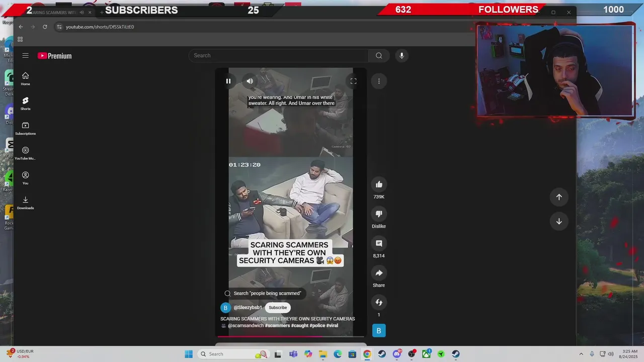Viewport: 644px width, 362px height.
Task: Open Home in the YouTube sidebar
Action: pyautogui.click(x=25, y=79)
